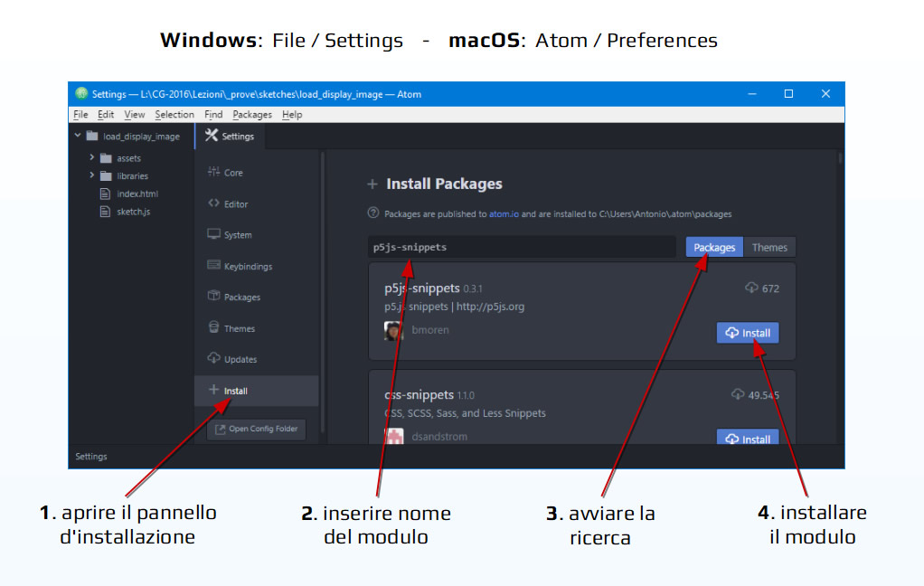Switch search to Themes

coord(769,248)
